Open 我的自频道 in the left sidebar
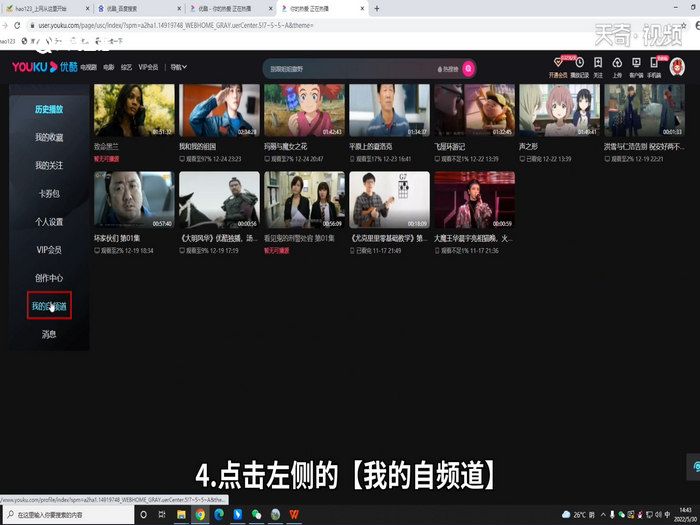The height and width of the screenshot is (525, 700). tap(49, 306)
